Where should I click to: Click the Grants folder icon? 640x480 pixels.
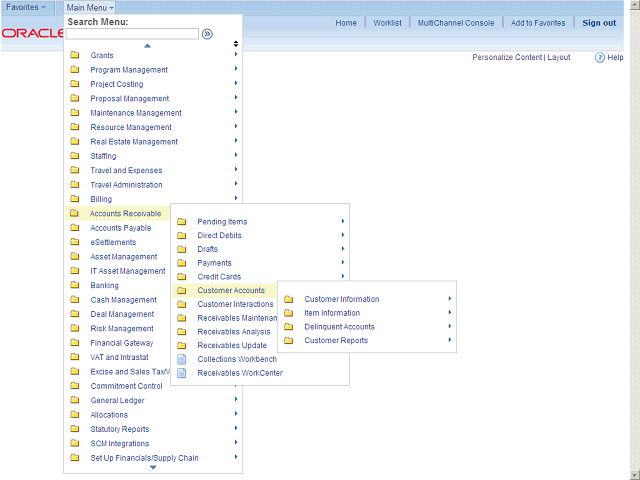(x=75, y=55)
